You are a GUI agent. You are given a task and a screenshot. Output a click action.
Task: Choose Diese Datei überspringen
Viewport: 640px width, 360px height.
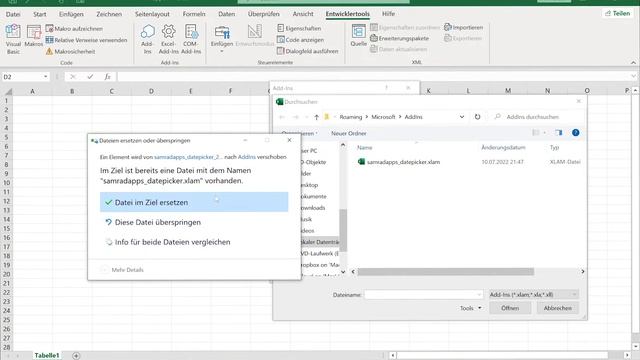(x=194, y=222)
